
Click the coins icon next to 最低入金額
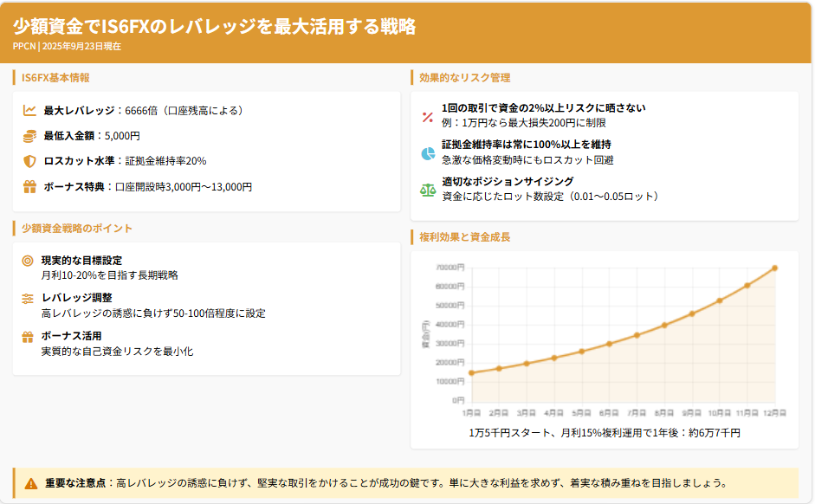29,136
